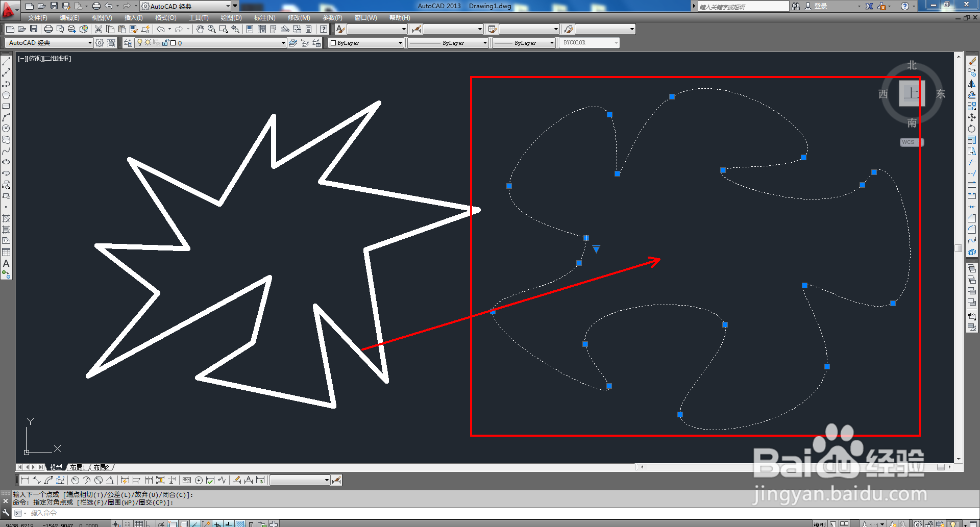Click the Save icon in the standard toolbar
The image size is (980, 527).
[34, 29]
